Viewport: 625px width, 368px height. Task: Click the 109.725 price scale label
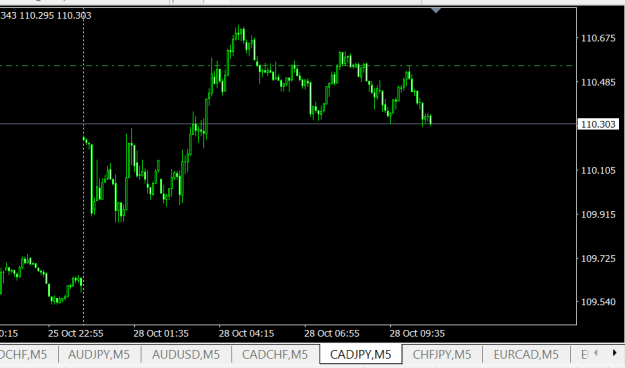598,259
